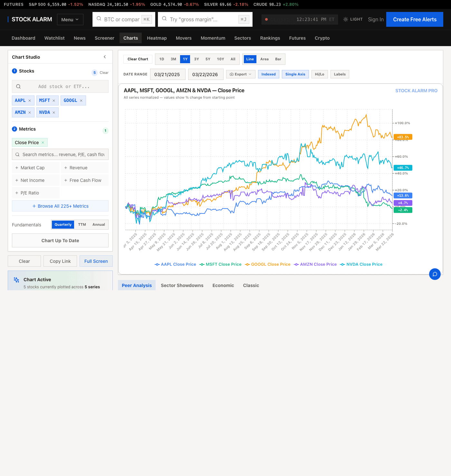Set time range to All
The height and width of the screenshot is (476, 451).
pos(233,59)
